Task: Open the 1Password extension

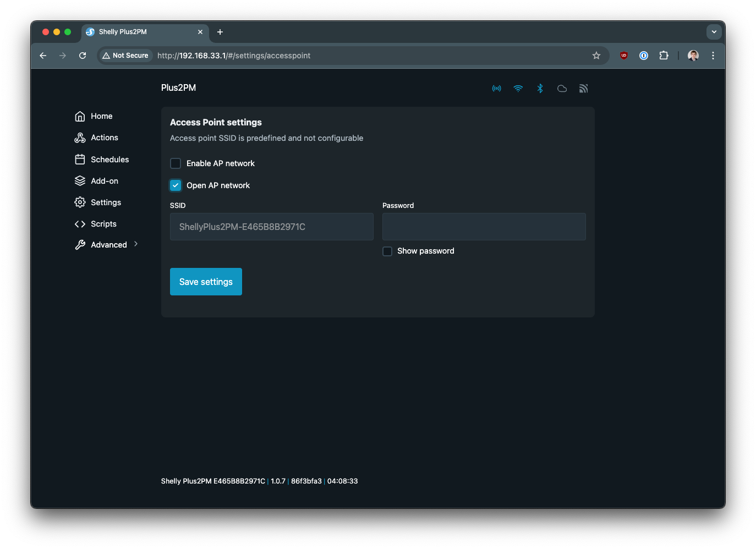Action: tap(644, 56)
